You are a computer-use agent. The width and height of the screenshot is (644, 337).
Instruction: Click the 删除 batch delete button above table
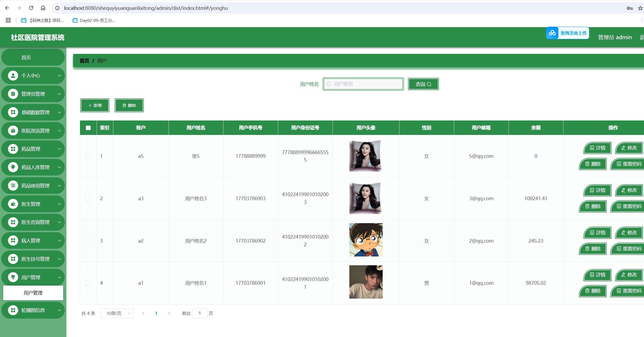click(129, 105)
